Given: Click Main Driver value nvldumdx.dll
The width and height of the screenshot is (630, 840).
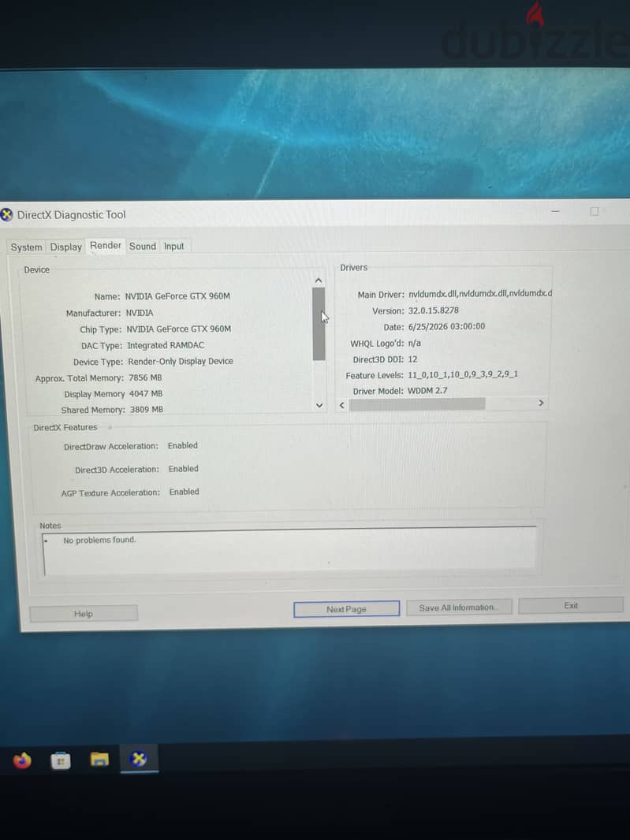Looking at the screenshot, I should coord(480,294).
